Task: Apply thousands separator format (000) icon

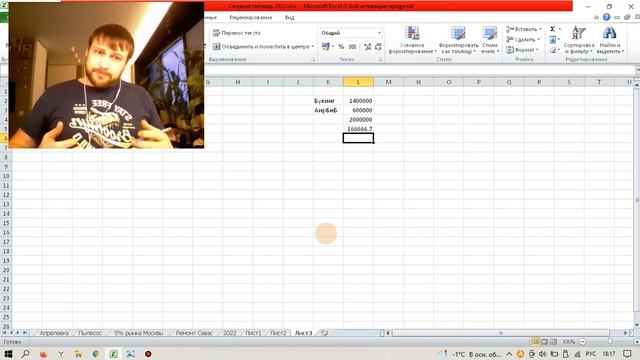Action: coord(353,47)
